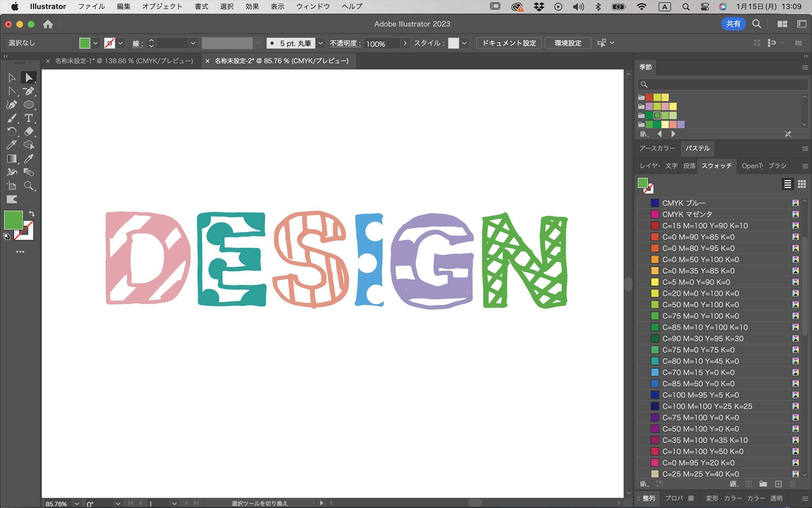Select the Ellipse tool

[x=28, y=105]
